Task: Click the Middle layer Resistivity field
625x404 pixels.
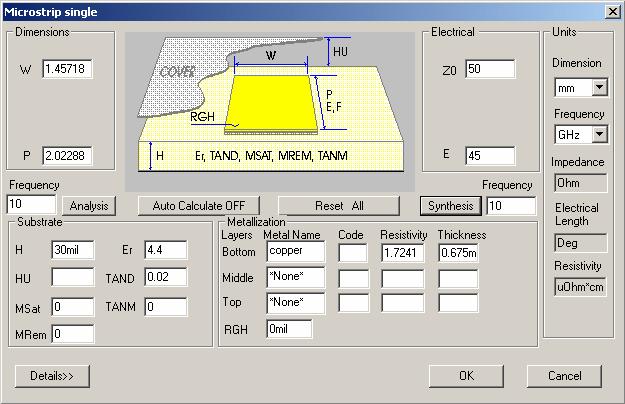Action: click(x=403, y=279)
